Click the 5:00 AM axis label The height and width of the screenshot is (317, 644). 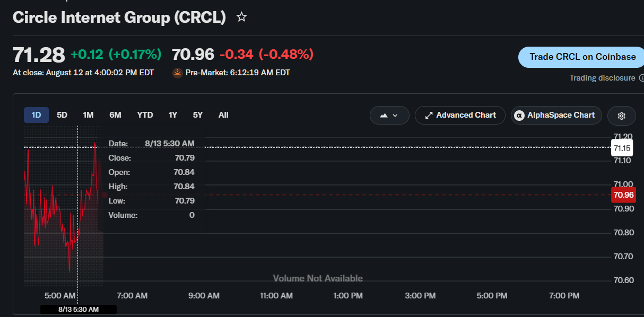pyautogui.click(x=60, y=295)
